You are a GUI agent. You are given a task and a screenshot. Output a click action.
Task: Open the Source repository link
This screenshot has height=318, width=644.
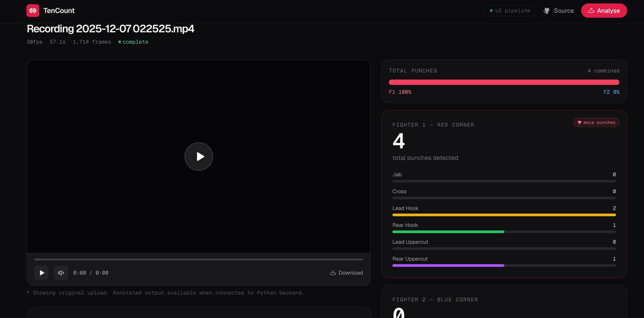tap(558, 11)
